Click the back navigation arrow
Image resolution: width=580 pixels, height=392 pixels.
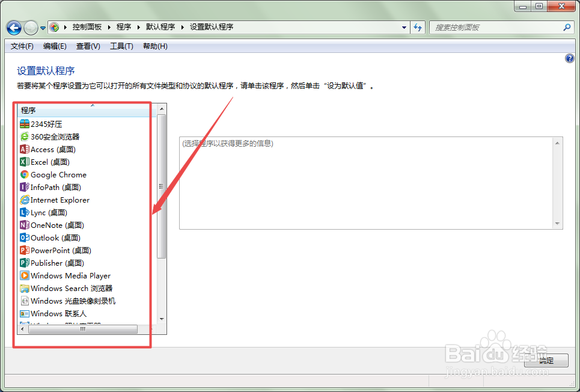14,28
